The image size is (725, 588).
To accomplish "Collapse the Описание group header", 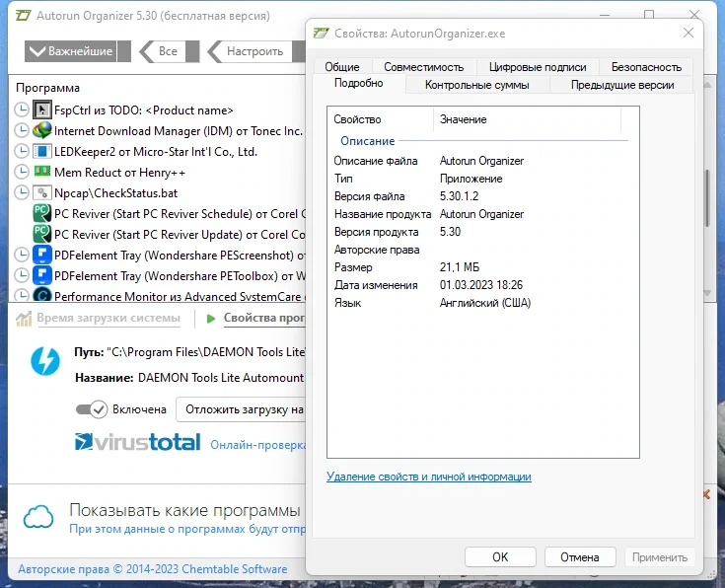I will point(368,141).
